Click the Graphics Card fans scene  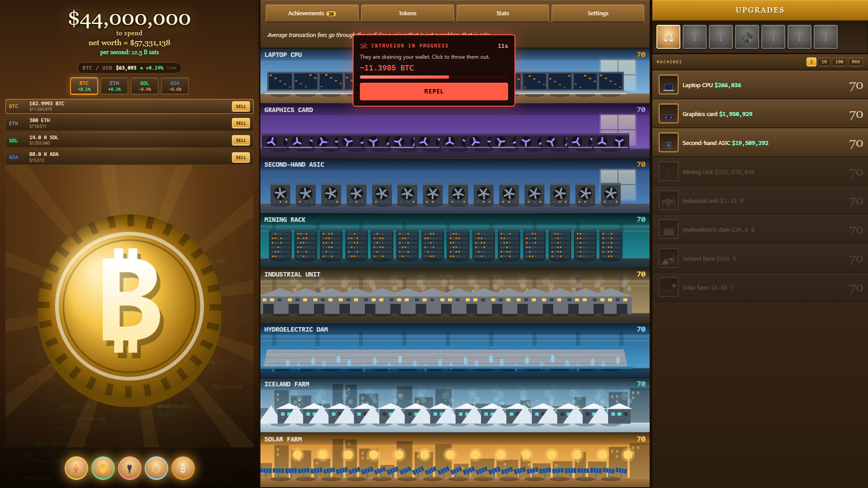(x=455, y=131)
